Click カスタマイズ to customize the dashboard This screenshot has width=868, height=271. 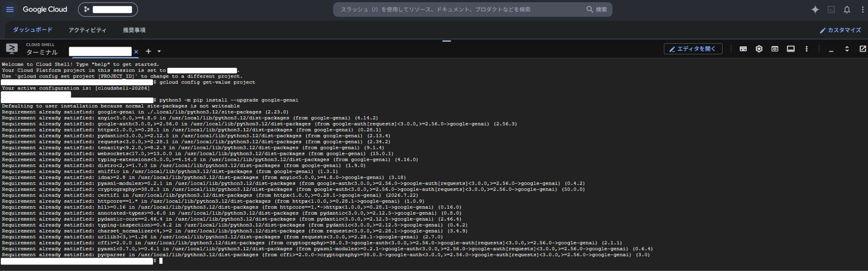point(840,30)
